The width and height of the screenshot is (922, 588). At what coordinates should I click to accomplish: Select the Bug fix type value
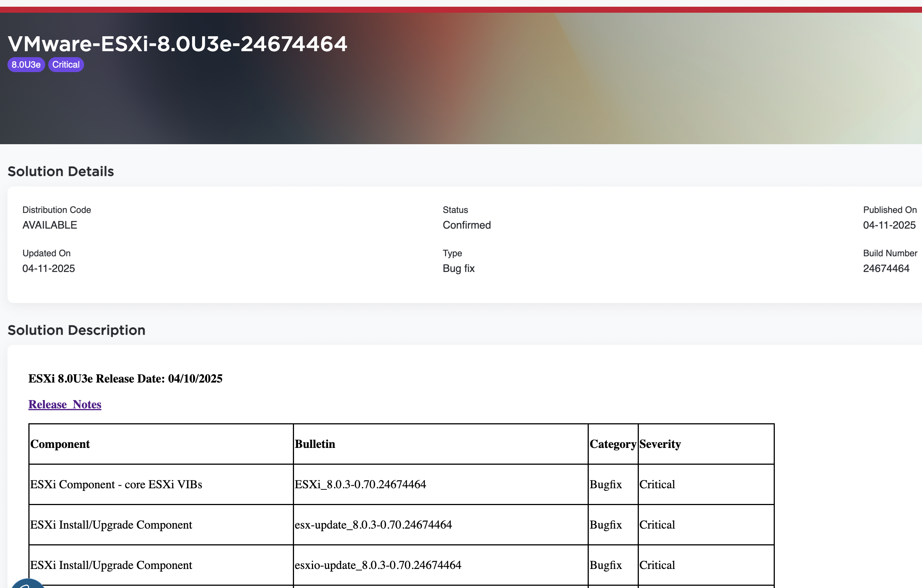click(x=458, y=268)
